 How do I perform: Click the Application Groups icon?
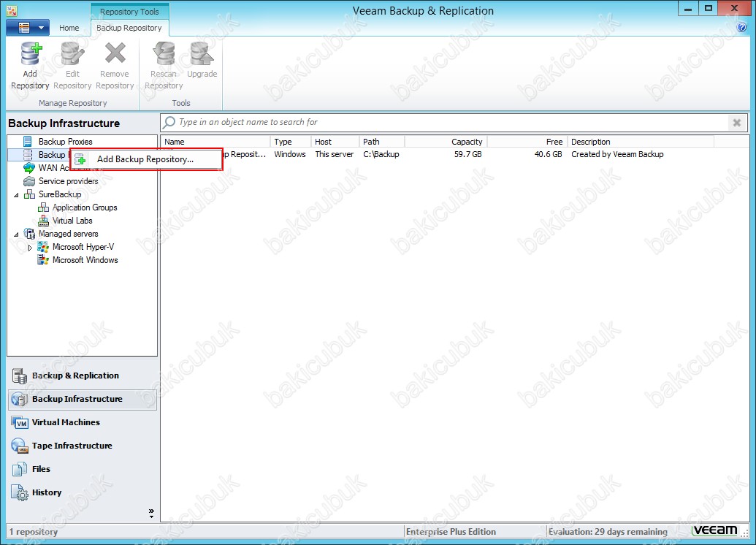pos(43,207)
